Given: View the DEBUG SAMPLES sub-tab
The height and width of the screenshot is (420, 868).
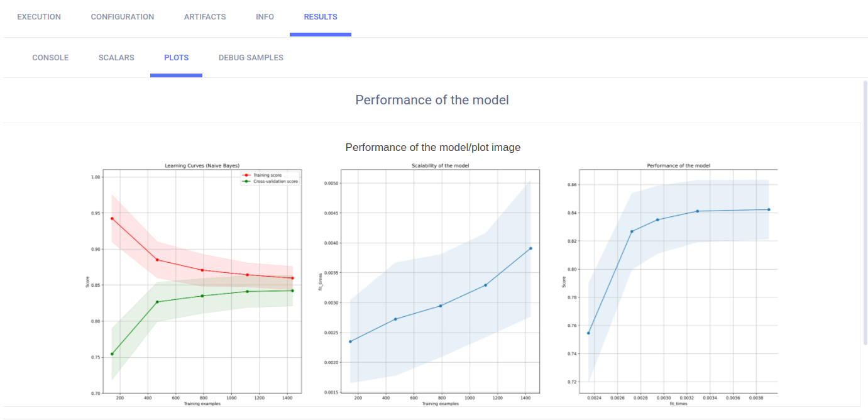Looking at the screenshot, I should pyautogui.click(x=251, y=58).
